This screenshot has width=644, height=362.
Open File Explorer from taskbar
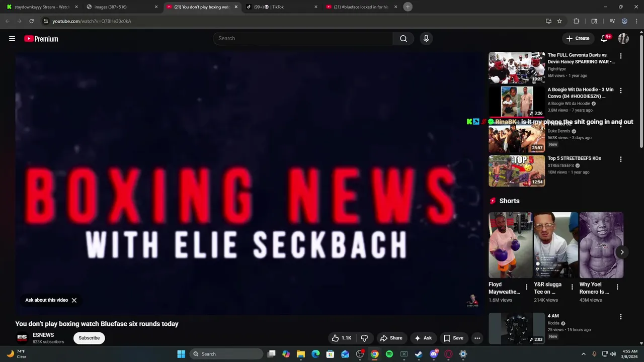click(x=301, y=354)
